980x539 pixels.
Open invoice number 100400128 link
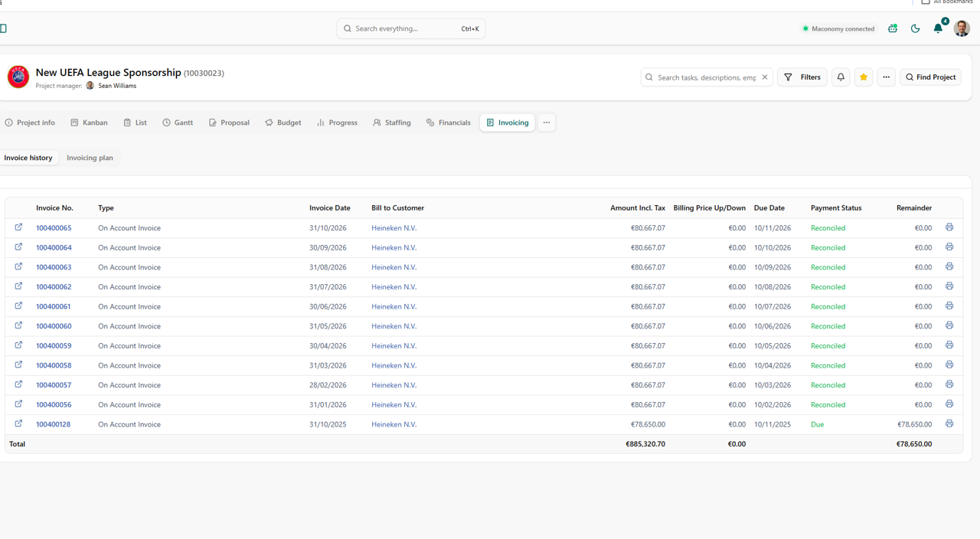[x=53, y=424]
